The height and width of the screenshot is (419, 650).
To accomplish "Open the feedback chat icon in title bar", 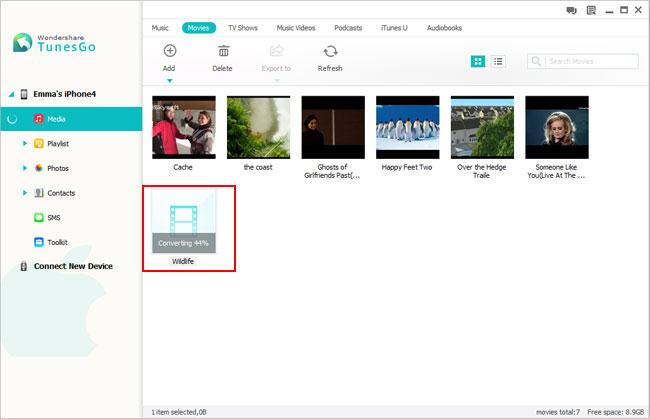I will click(x=571, y=10).
